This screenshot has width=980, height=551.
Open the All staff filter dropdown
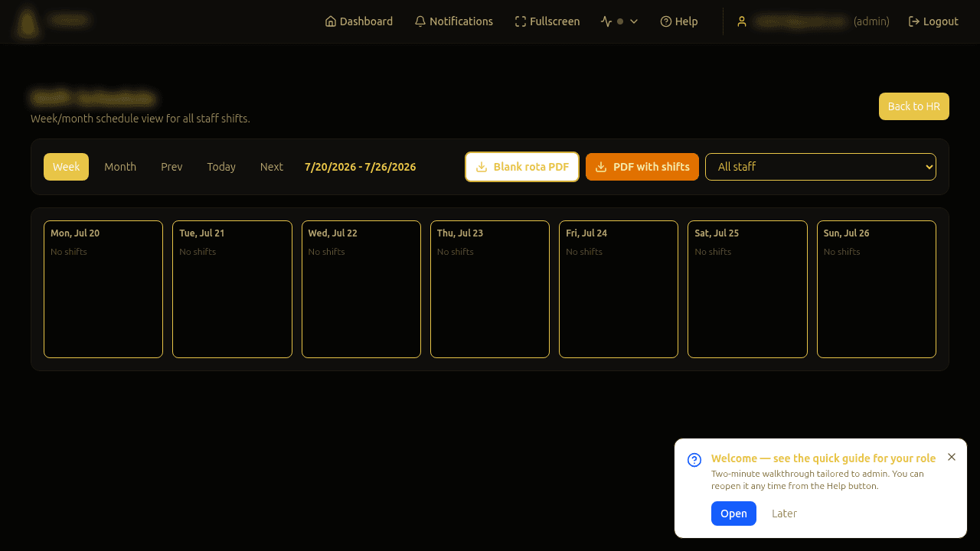point(821,167)
